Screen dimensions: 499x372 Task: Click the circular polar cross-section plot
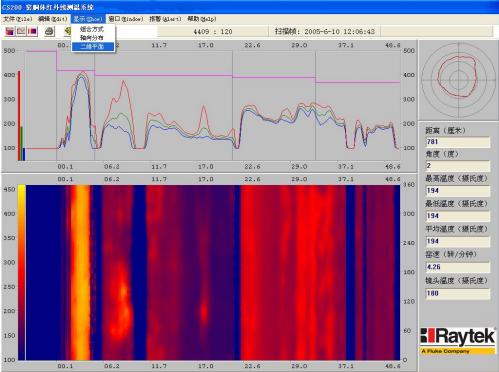[x=458, y=79]
